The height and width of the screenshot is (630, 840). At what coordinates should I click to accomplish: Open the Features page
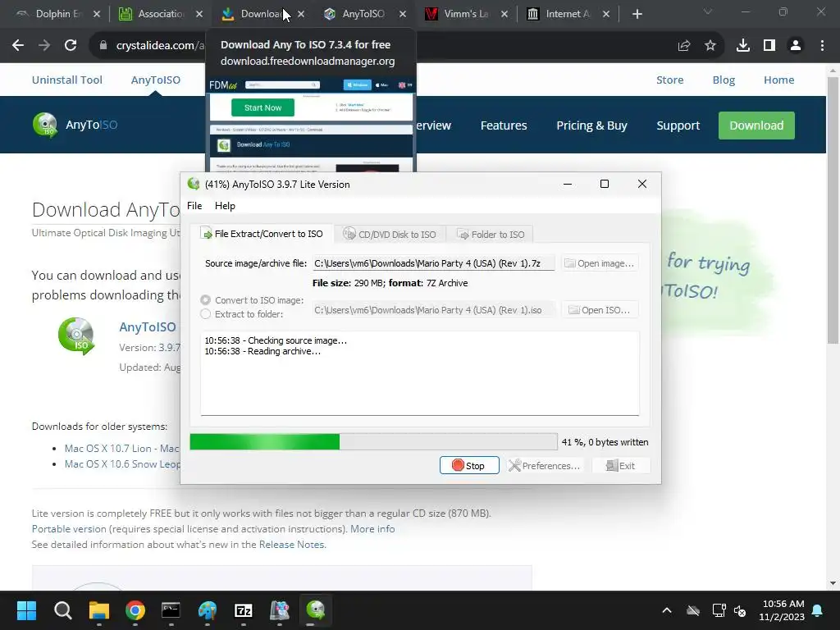tap(504, 126)
